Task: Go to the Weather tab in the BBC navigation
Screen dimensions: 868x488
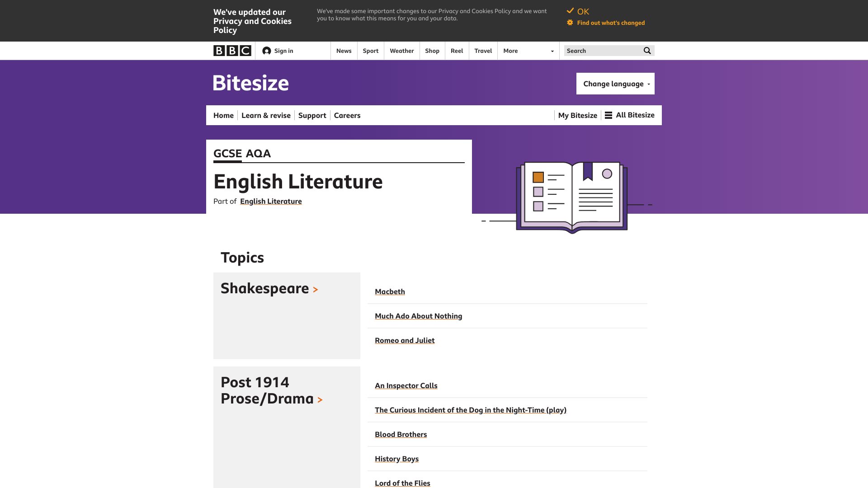Action: coord(401,51)
